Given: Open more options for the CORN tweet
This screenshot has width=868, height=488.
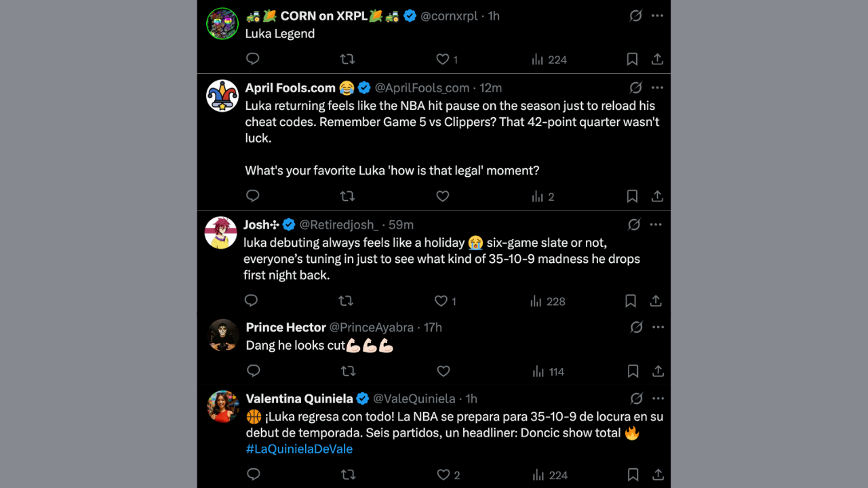Looking at the screenshot, I should click(656, 15).
